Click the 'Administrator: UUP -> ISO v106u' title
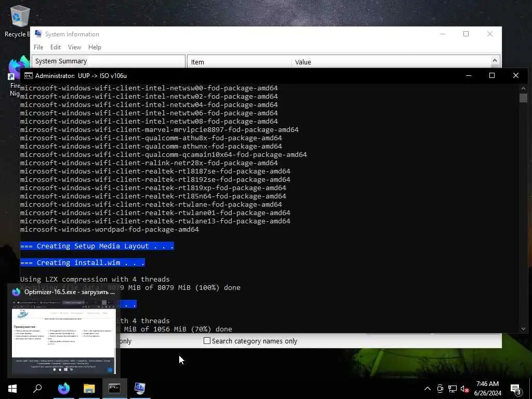 click(81, 76)
